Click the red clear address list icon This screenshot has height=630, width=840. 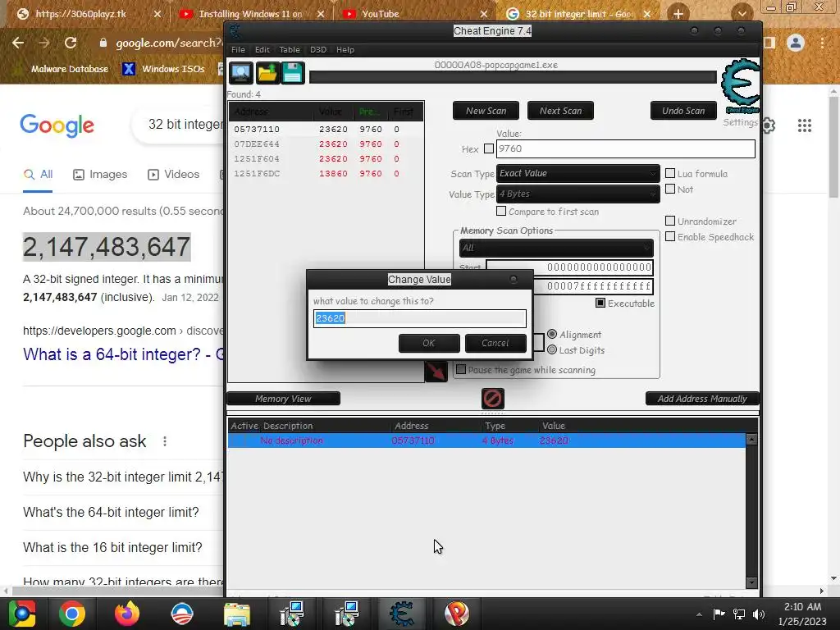tap(493, 398)
